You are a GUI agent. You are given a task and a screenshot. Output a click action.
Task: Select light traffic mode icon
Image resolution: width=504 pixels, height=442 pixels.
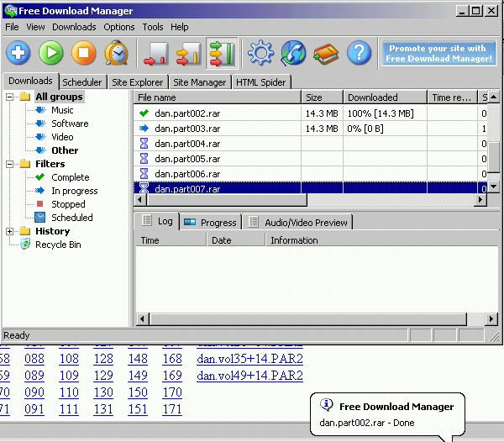coord(156,54)
